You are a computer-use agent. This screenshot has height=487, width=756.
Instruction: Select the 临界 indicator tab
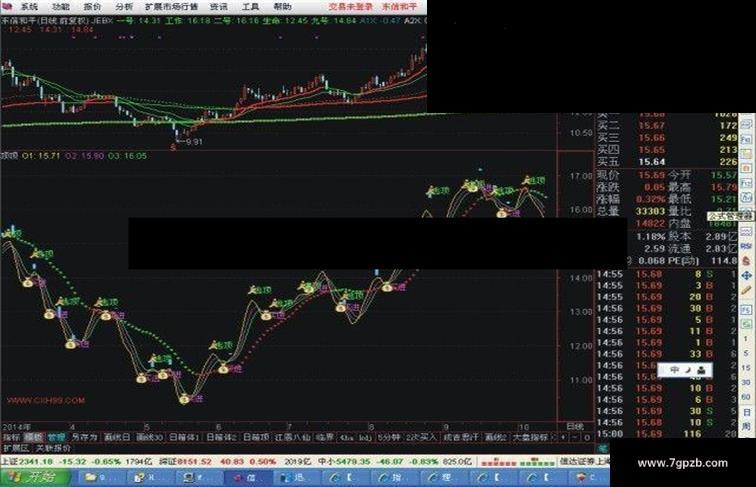click(x=324, y=438)
